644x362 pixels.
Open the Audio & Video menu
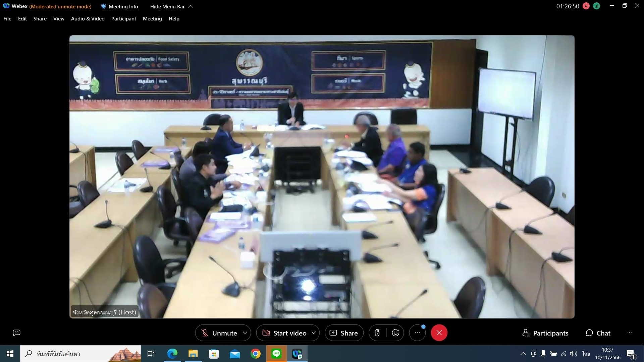88,19
